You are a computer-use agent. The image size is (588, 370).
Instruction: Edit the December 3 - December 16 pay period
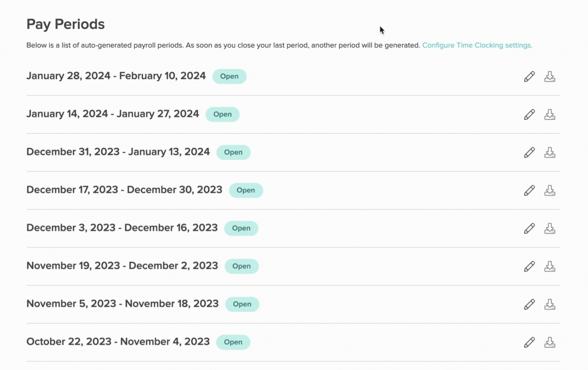point(529,228)
